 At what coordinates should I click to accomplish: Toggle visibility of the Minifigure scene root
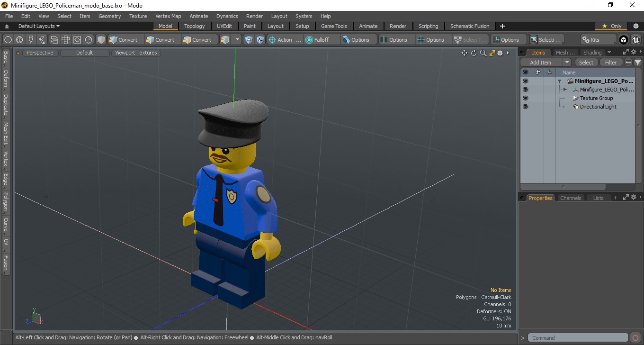click(x=525, y=81)
